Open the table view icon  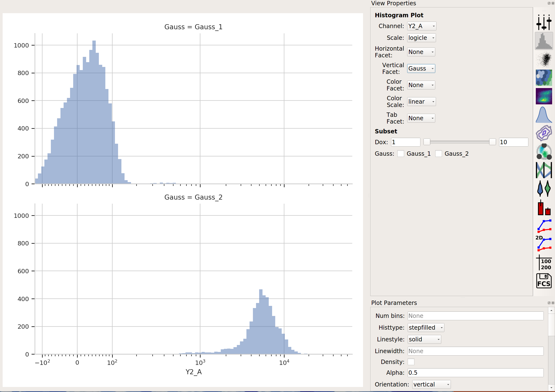[544, 262]
